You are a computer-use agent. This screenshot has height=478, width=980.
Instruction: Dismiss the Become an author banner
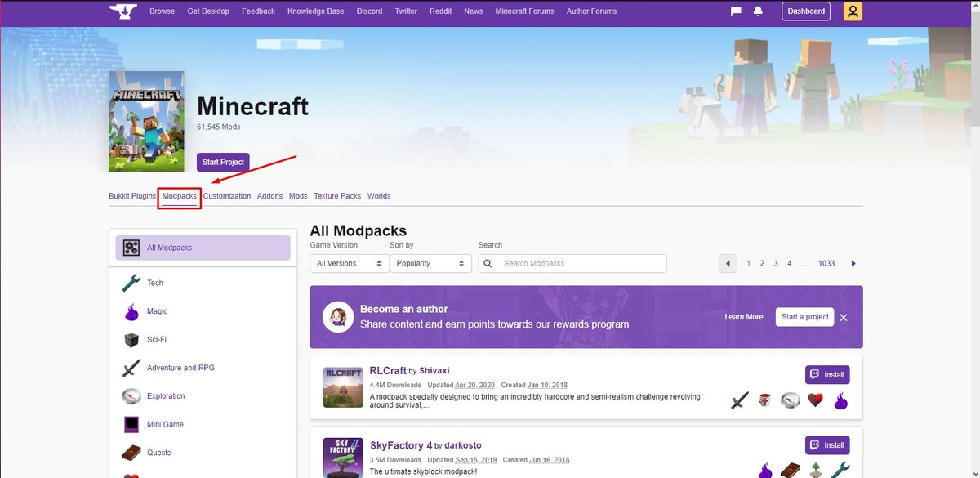(x=844, y=317)
